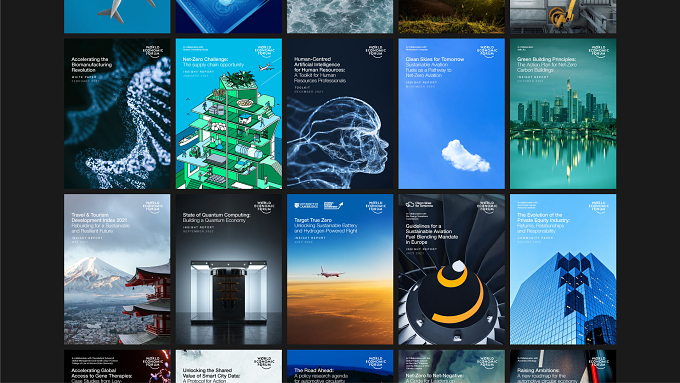680x383 pixels.
Task: Click University of Cambridge logo on Target True Zero
Action: tap(306, 206)
